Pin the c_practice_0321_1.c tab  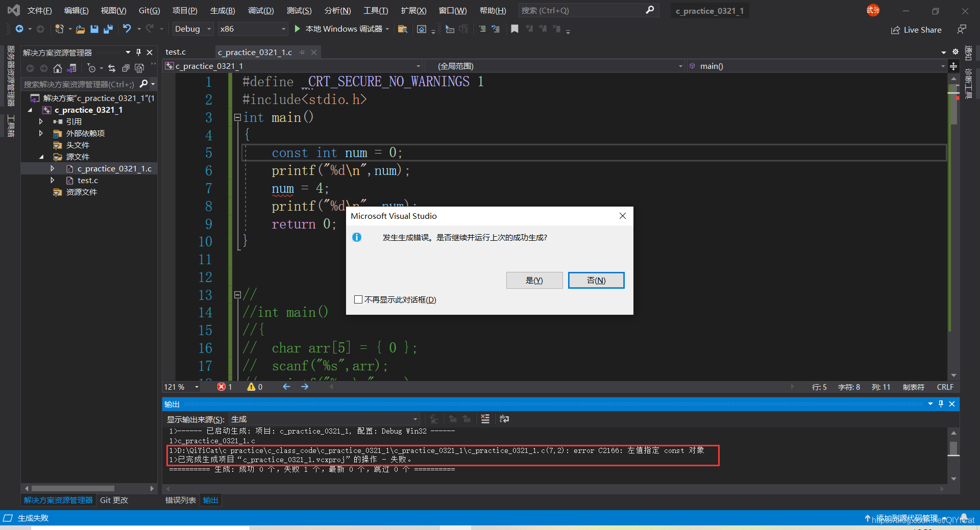(302, 52)
